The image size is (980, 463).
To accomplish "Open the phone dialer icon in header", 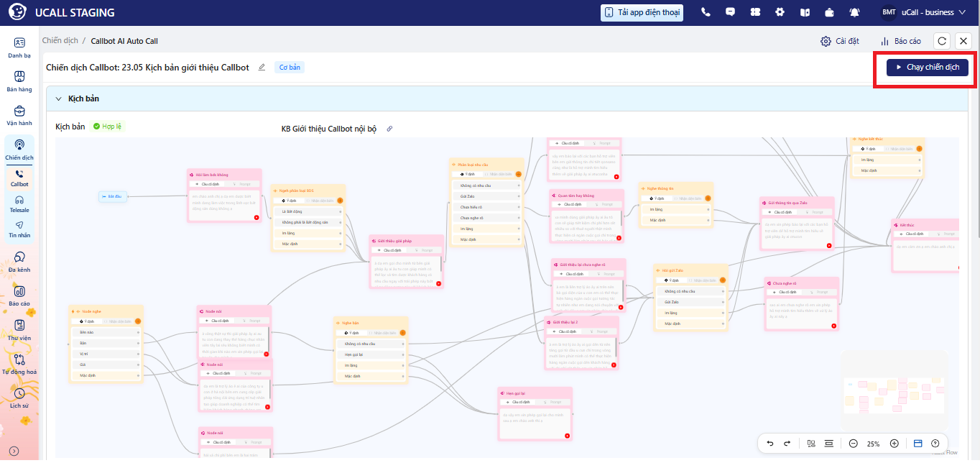I will click(706, 12).
